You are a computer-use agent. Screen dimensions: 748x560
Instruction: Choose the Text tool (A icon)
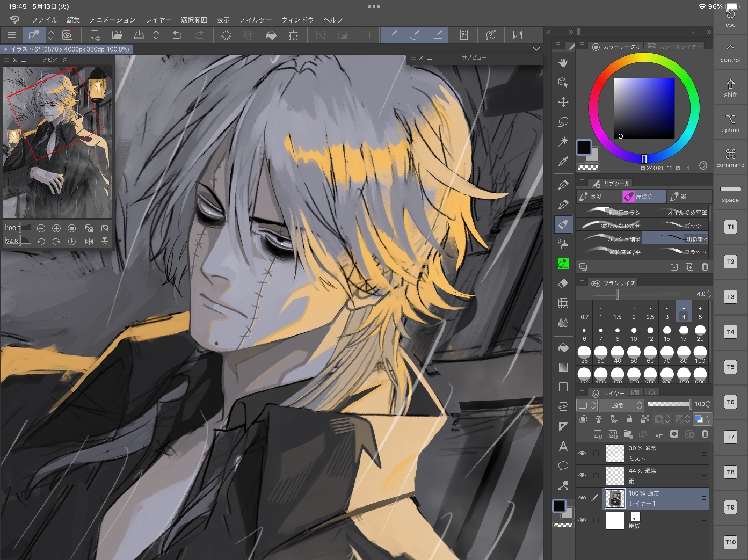(563, 446)
